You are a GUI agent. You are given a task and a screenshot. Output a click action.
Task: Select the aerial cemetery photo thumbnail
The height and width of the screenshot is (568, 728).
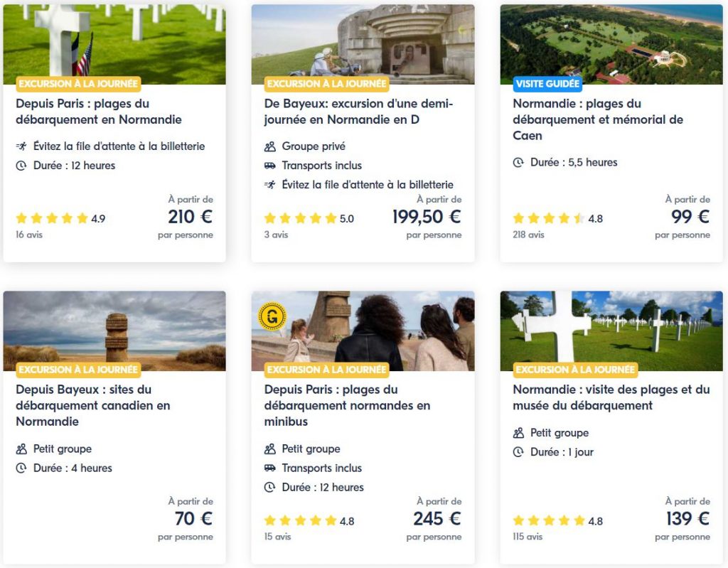pos(611,43)
